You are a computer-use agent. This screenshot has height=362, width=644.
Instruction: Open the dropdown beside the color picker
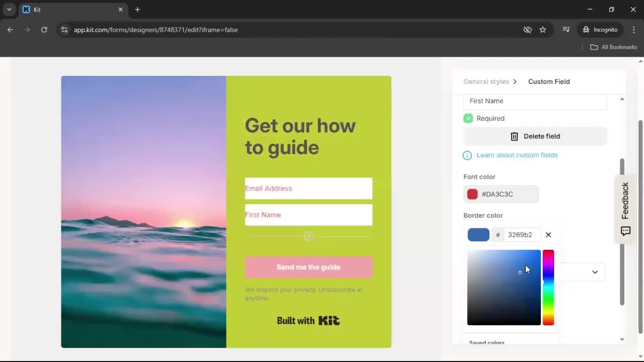(x=595, y=272)
